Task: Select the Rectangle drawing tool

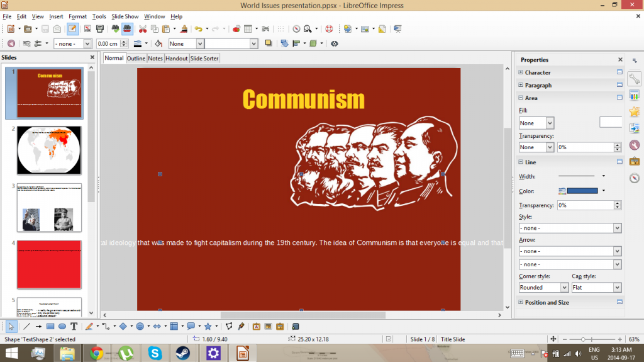Action: pyautogui.click(x=50, y=327)
